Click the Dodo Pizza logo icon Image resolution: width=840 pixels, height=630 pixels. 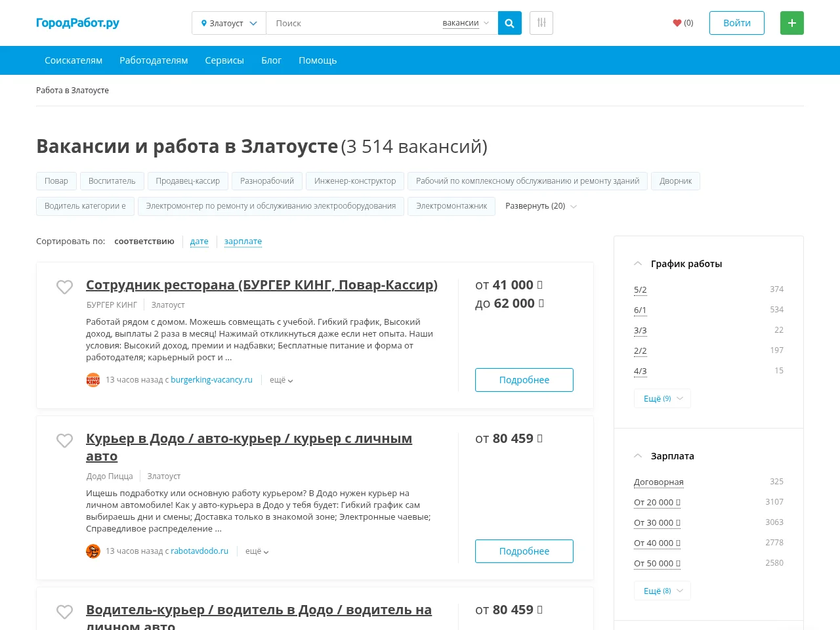(93, 551)
